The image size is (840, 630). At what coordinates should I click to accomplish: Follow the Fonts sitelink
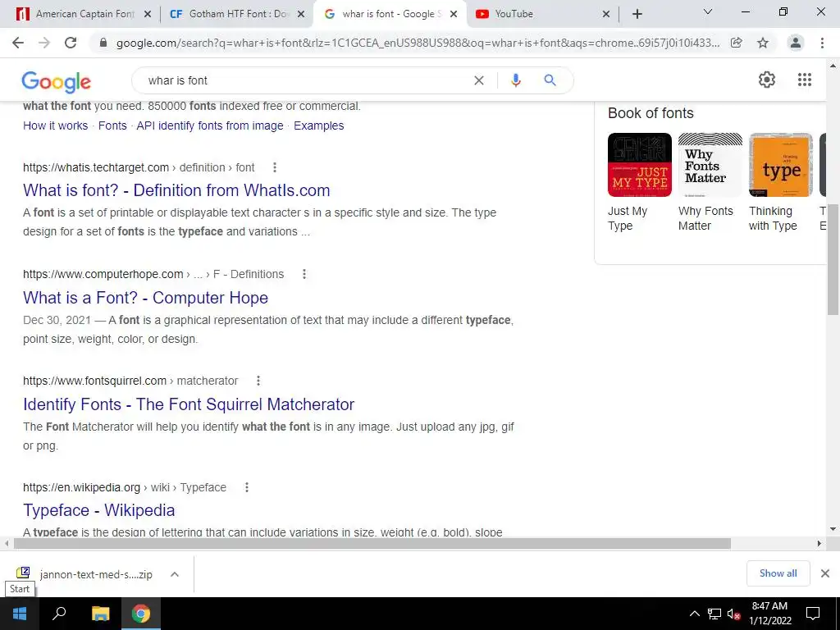coord(112,126)
